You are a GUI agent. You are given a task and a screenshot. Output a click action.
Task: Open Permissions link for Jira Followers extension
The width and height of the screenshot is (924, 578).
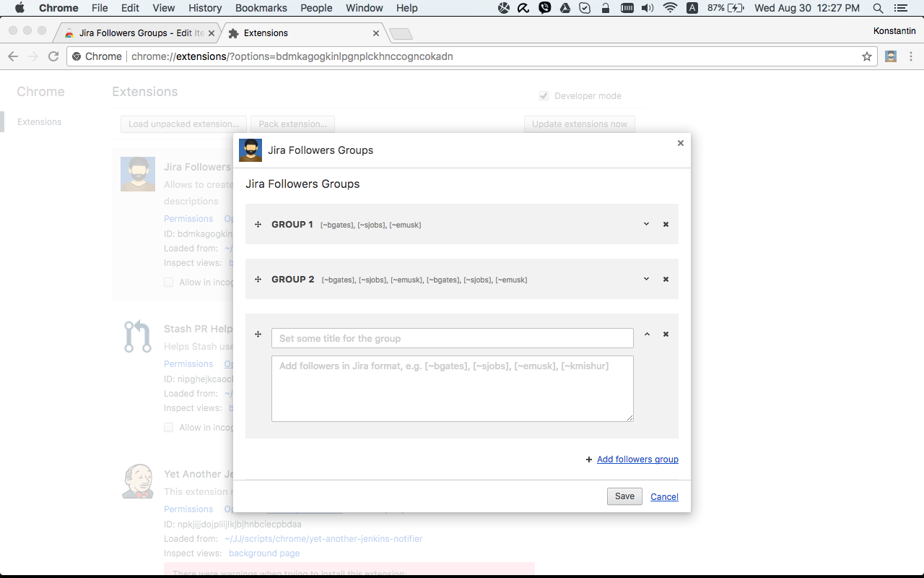click(188, 219)
